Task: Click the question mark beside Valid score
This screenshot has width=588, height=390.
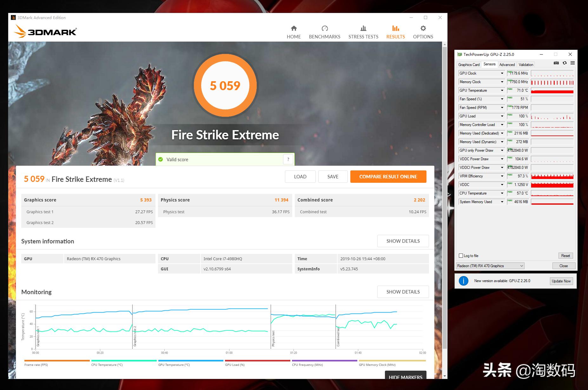Action: [x=288, y=159]
